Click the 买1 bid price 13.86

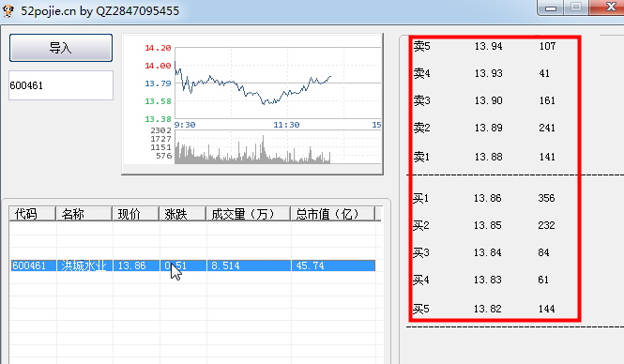click(x=488, y=198)
